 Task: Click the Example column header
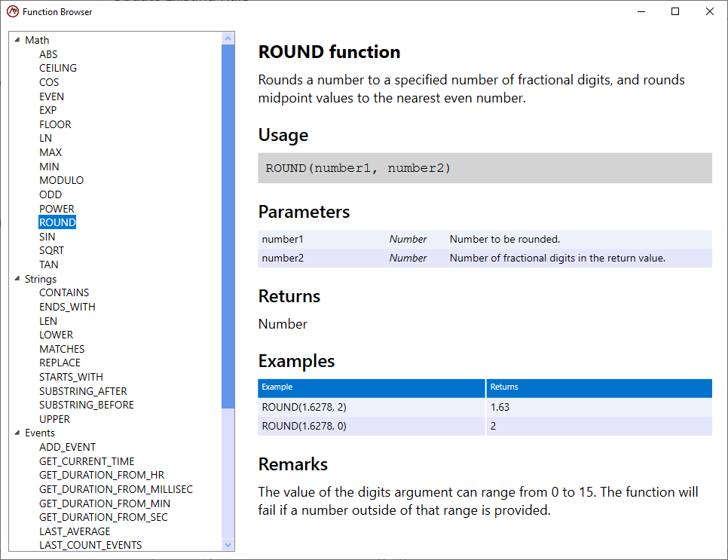(372, 387)
